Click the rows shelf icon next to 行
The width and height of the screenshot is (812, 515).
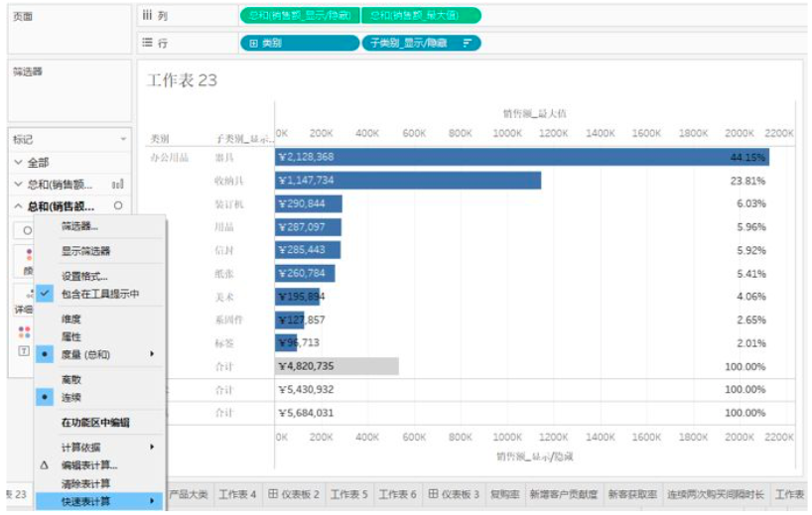click(148, 43)
